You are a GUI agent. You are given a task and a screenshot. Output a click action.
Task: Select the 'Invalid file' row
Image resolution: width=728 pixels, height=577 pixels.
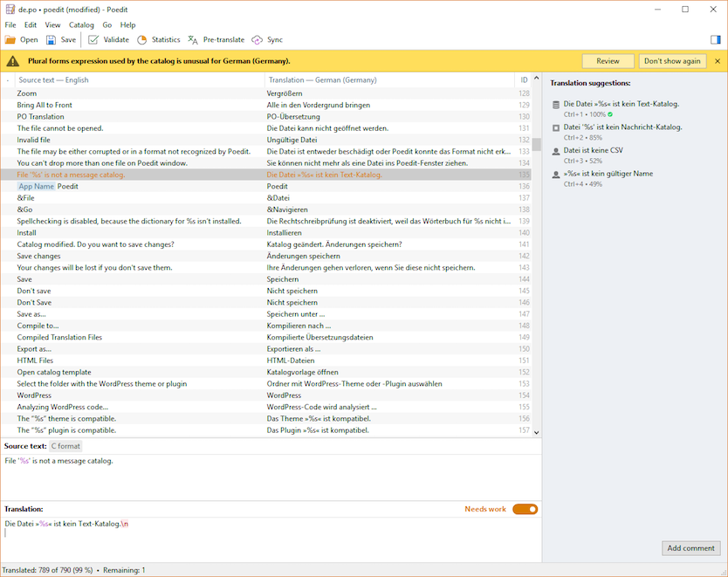click(x=266, y=140)
